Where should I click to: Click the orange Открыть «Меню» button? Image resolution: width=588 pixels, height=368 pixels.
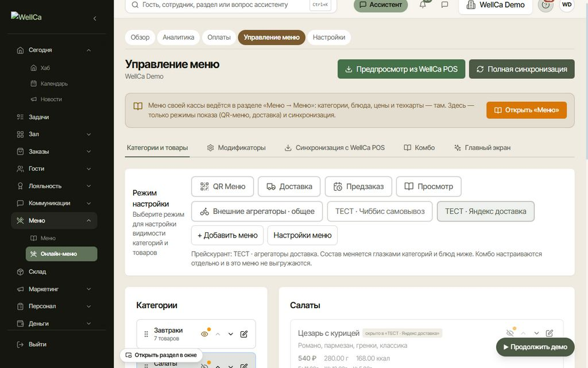[527, 110]
